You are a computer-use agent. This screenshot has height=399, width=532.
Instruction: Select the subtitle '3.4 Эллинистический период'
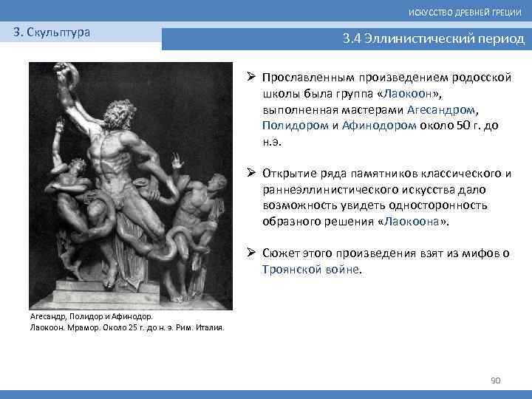[433, 38]
